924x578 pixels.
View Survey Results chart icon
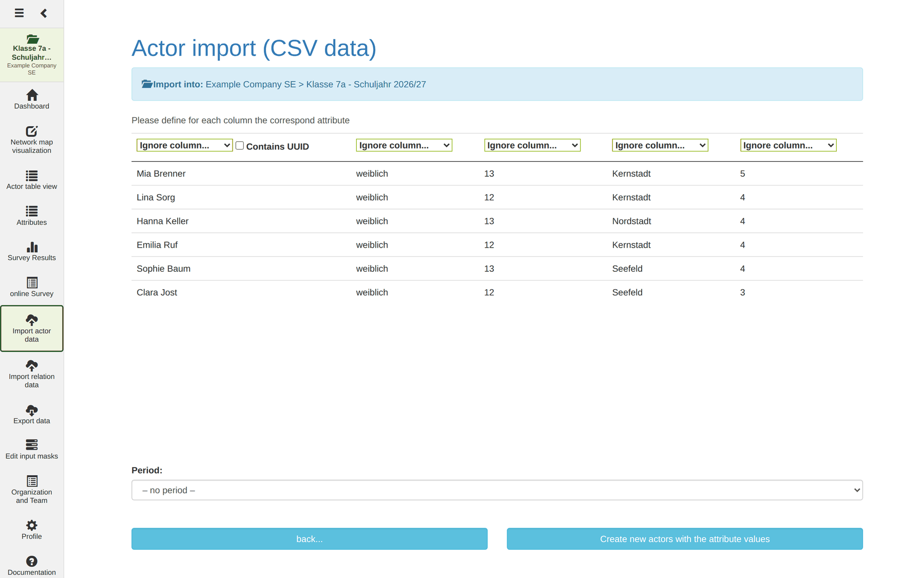tap(32, 247)
